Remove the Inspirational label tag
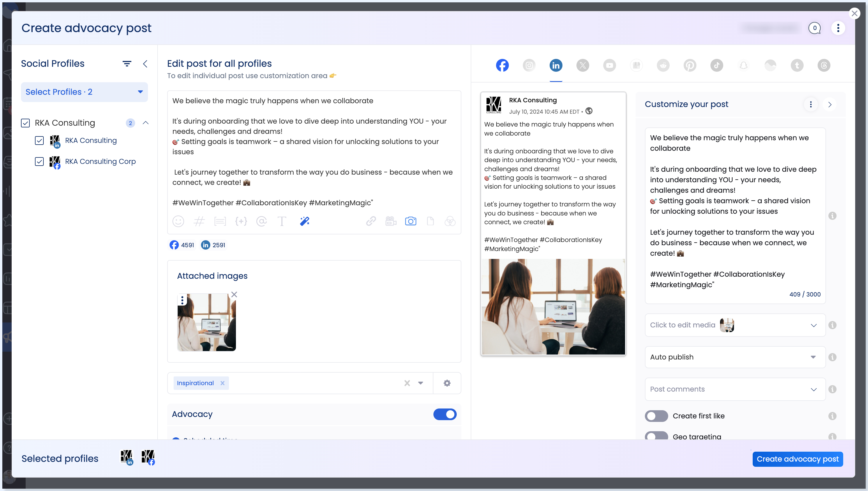 (x=223, y=383)
